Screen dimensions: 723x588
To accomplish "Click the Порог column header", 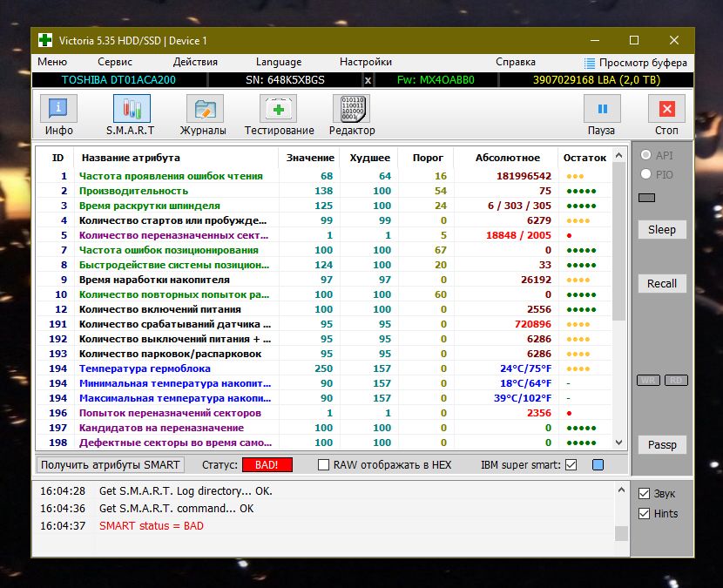I will 426,158.
